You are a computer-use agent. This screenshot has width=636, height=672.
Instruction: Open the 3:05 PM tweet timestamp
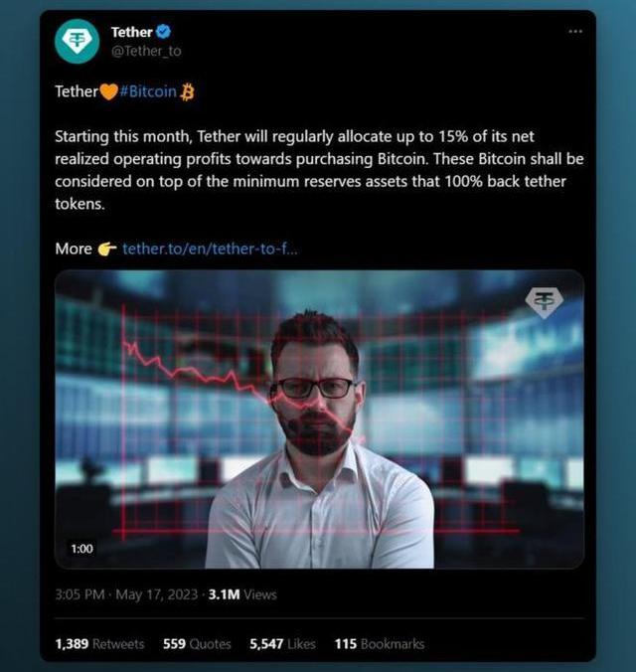(x=81, y=594)
